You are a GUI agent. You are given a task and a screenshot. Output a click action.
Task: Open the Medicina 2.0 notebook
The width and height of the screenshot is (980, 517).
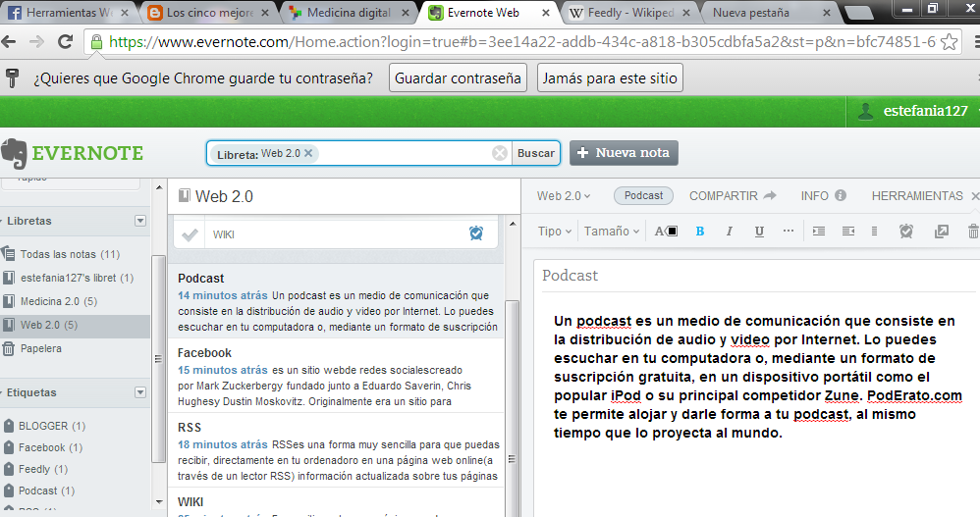pos(58,301)
